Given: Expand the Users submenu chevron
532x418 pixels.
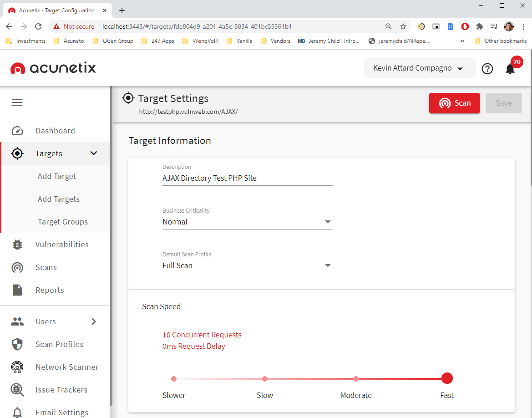Looking at the screenshot, I should 94,321.
